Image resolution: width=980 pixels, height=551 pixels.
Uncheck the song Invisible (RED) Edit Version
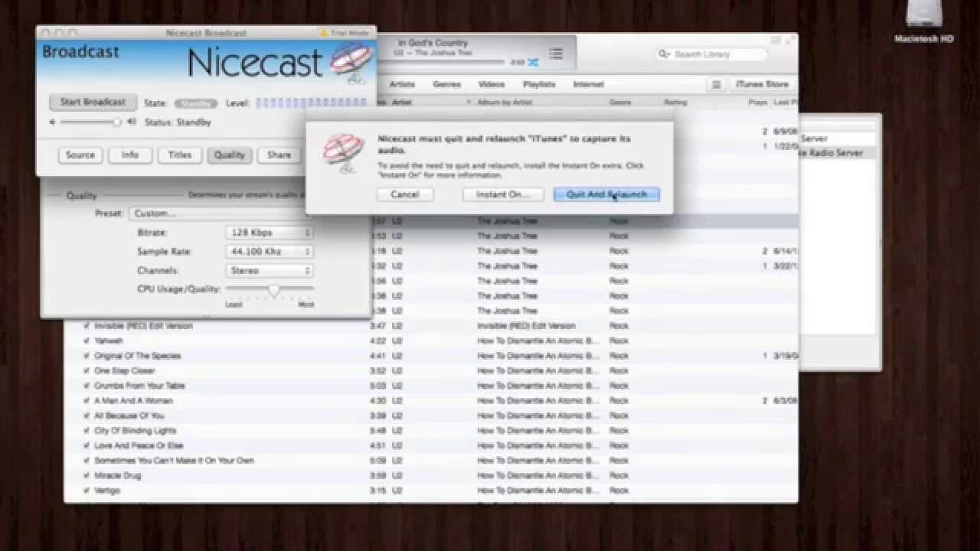(87, 326)
